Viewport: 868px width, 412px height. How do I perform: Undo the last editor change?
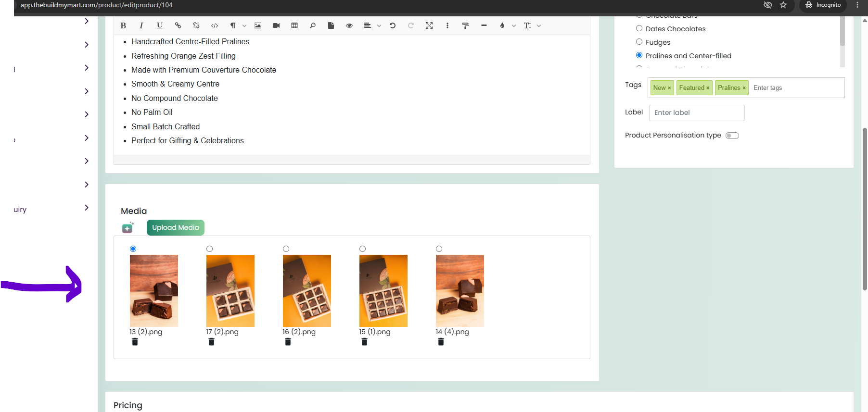pyautogui.click(x=393, y=25)
